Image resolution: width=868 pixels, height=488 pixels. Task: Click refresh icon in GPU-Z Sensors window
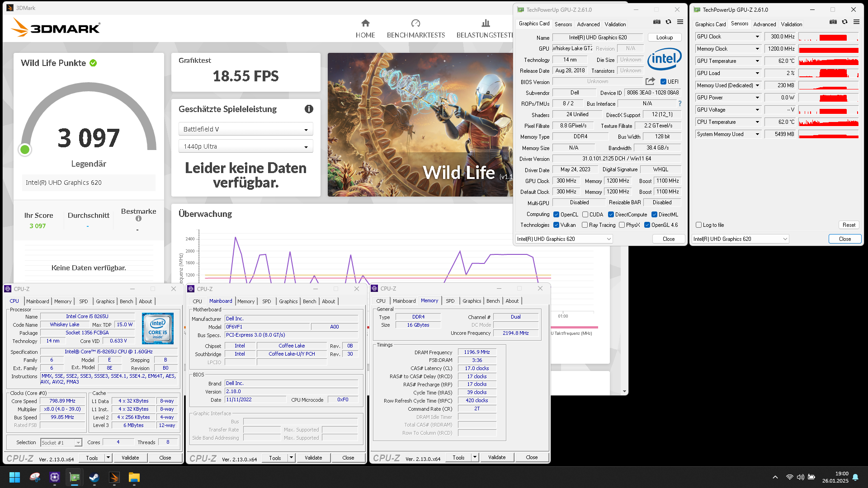[844, 22]
